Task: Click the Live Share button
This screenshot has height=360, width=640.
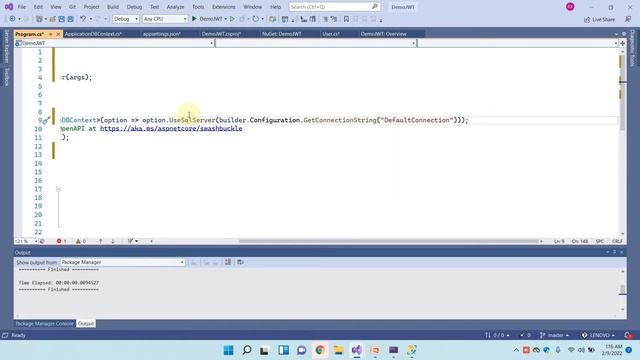Action: point(599,19)
